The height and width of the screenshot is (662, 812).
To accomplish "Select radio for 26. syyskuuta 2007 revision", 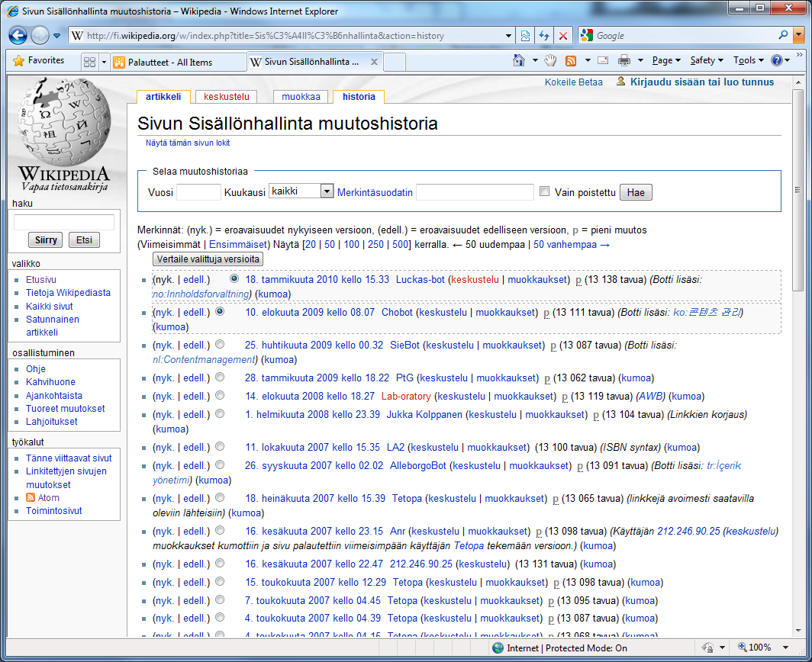I will coord(220,464).
